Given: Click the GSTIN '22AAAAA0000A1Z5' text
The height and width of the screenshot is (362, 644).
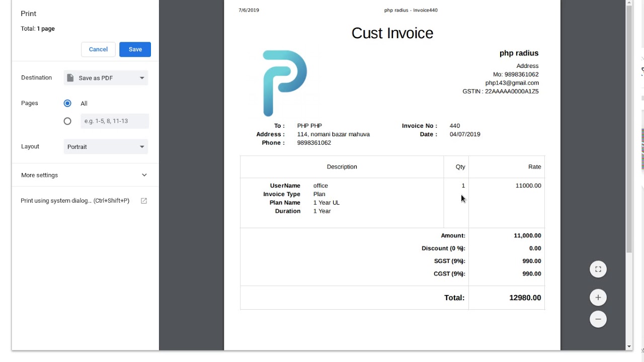Looking at the screenshot, I should pyautogui.click(x=512, y=92).
